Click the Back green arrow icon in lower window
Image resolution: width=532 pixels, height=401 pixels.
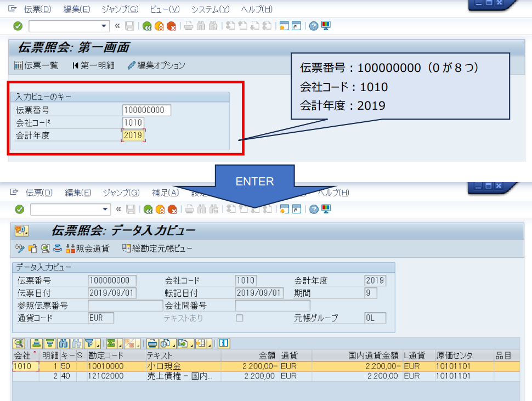click(148, 210)
